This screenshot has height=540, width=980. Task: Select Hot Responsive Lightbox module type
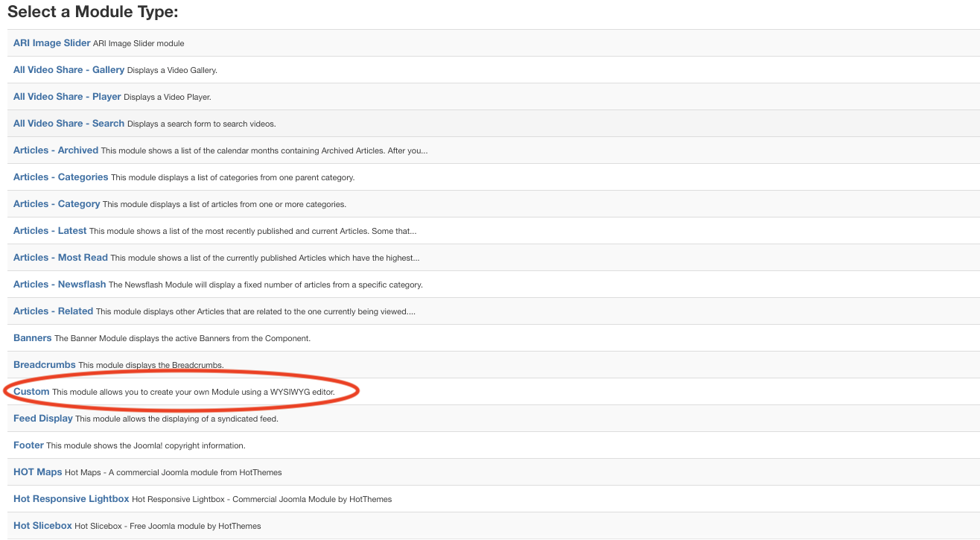tap(71, 499)
